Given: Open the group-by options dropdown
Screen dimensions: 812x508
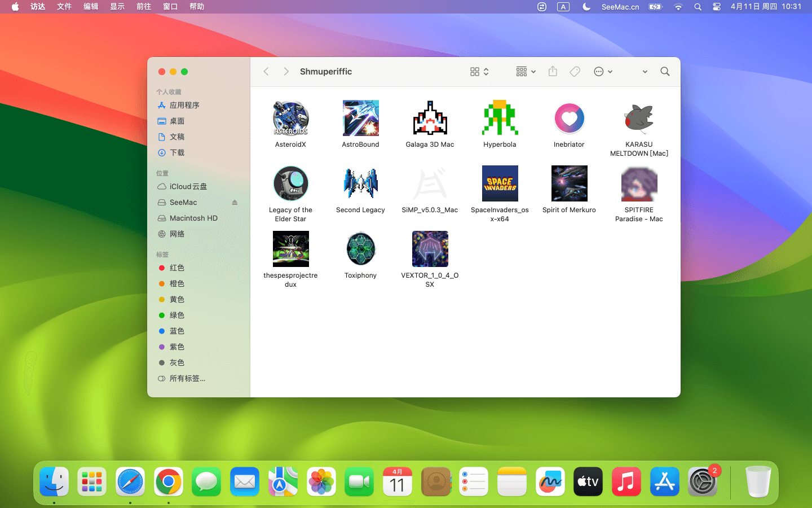Looking at the screenshot, I should coord(526,72).
